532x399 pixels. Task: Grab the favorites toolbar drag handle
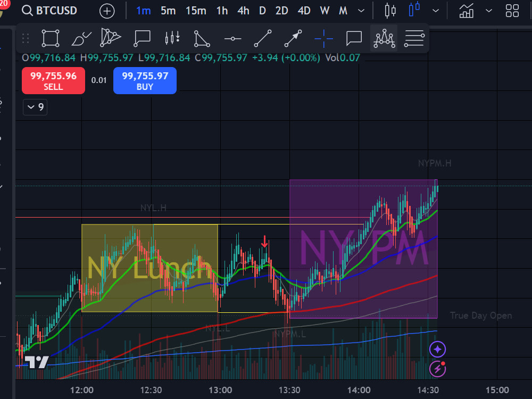[x=26, y=38]
